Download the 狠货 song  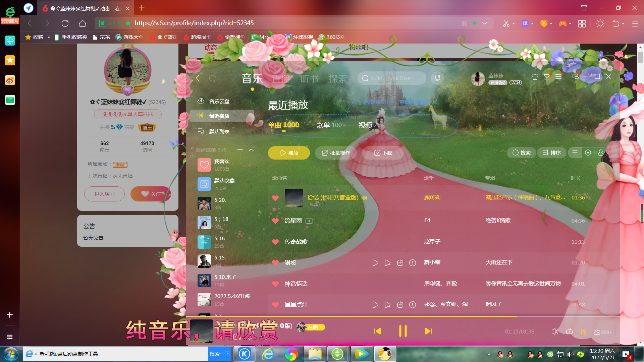click(400, 263)
